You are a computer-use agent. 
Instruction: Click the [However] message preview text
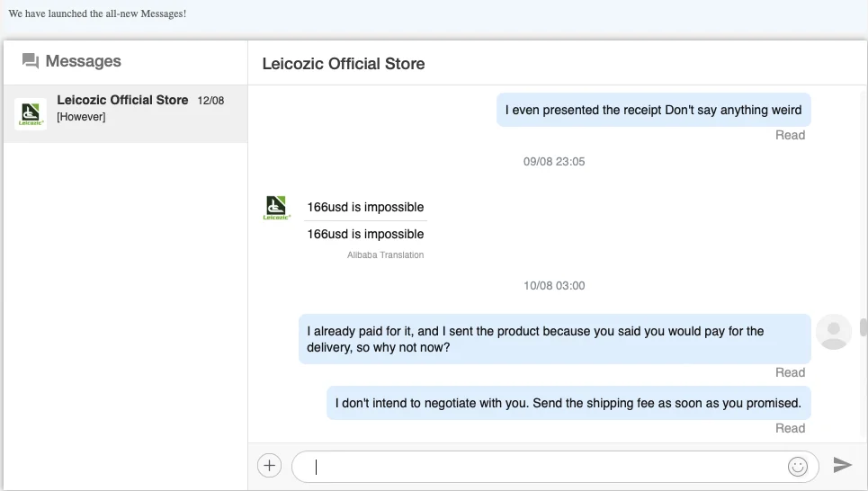click(81, 117)
